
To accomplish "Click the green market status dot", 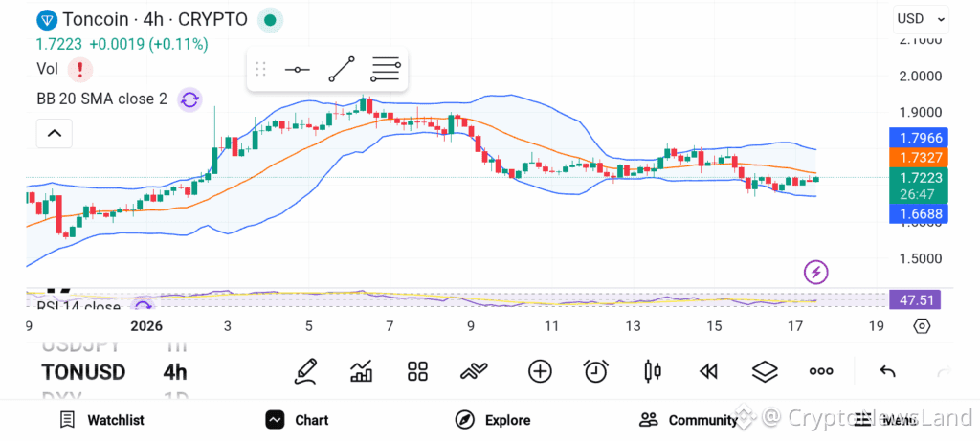I will coord(270,20).
